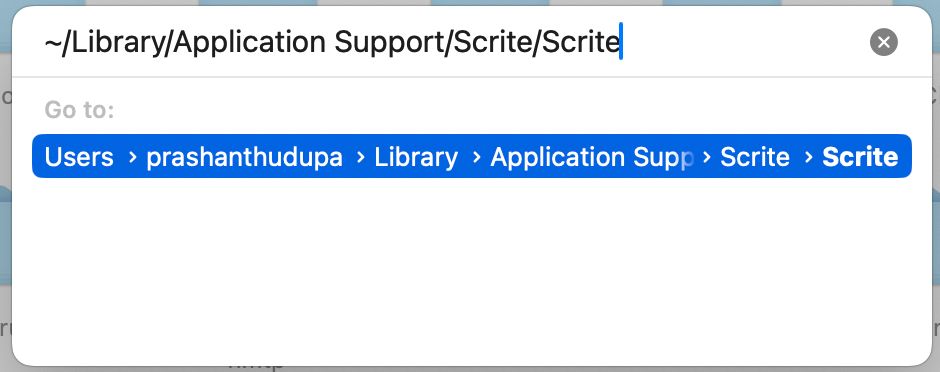Viewport: 940px width, 372px height.
Task: Select Users in the blue suggestion row
Action: click(79, 157)
